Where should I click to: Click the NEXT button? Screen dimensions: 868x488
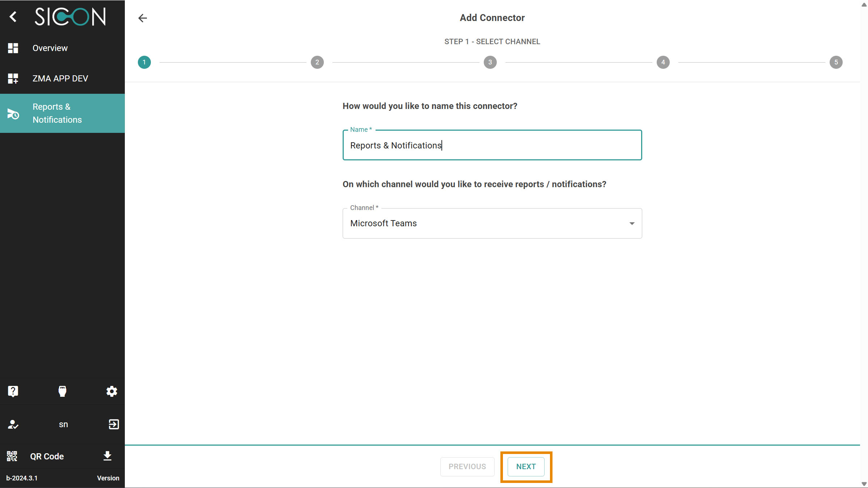click(x=526, y=467)
